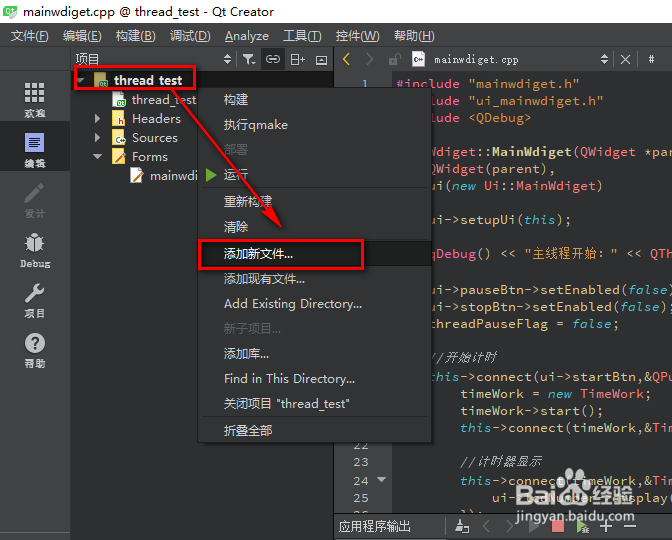Choose 添加库... from context menu
Screen dimensions: 672x540
coord(314,354)
